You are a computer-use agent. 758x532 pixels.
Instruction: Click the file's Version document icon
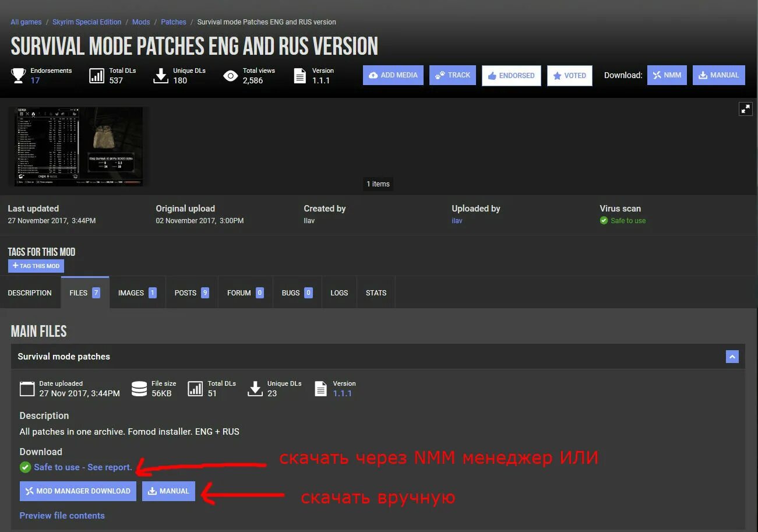click(x=321, y=389)
